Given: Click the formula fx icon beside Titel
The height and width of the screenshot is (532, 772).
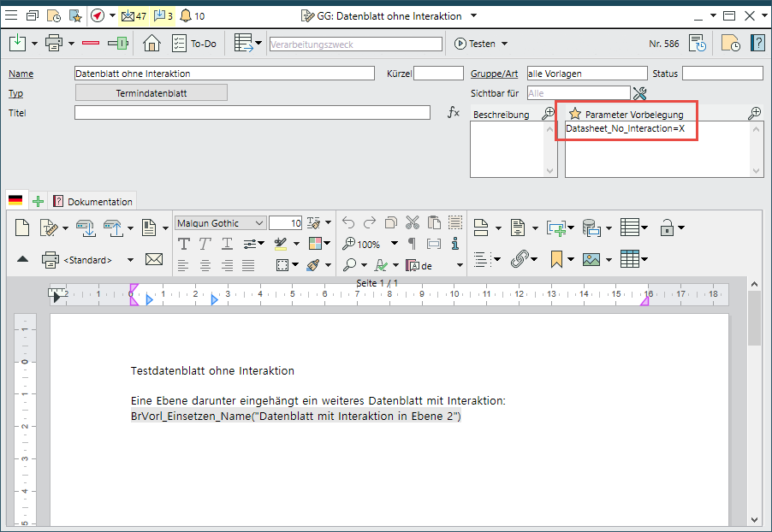Looking at the screenshot, I should 454,113.
